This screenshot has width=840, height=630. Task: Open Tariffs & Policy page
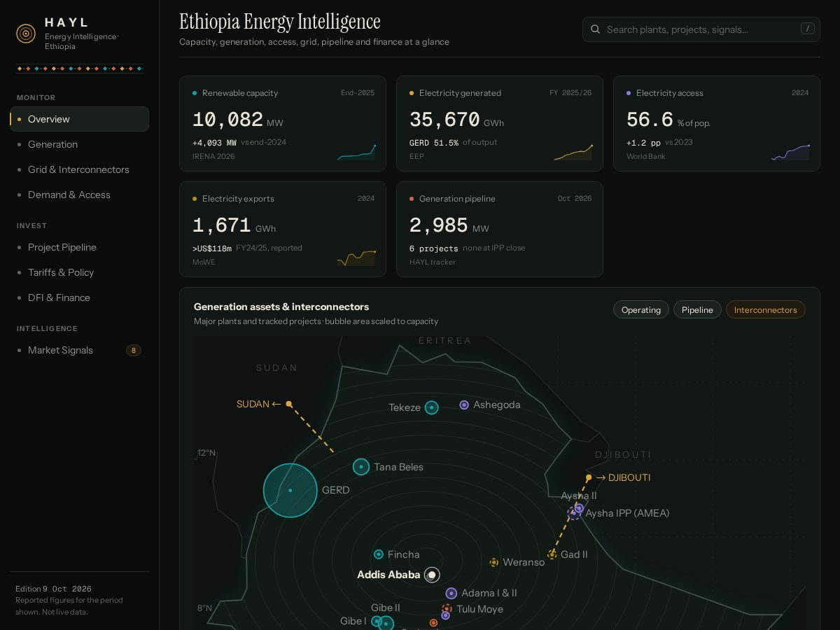pyautogui.click(x=79, y=272)
